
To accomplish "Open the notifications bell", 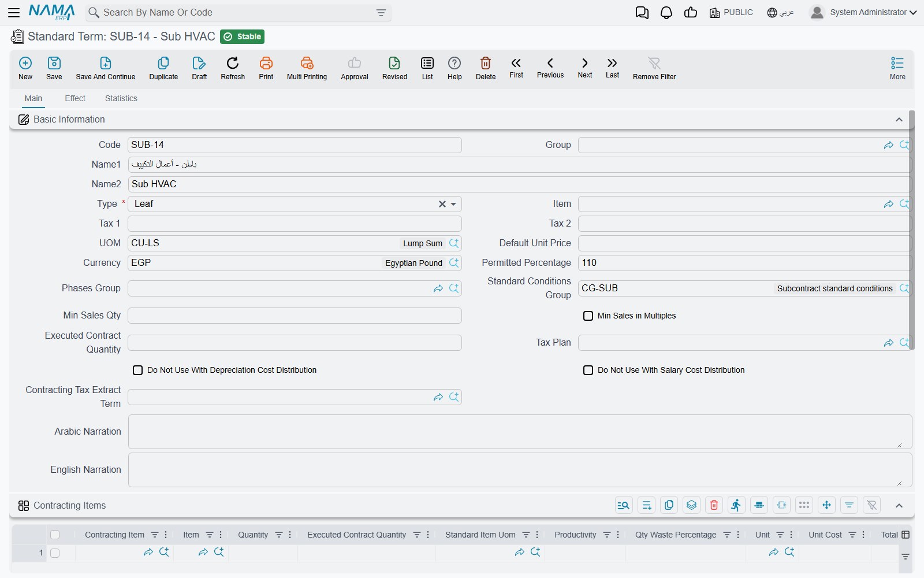I will click(666, 13).
